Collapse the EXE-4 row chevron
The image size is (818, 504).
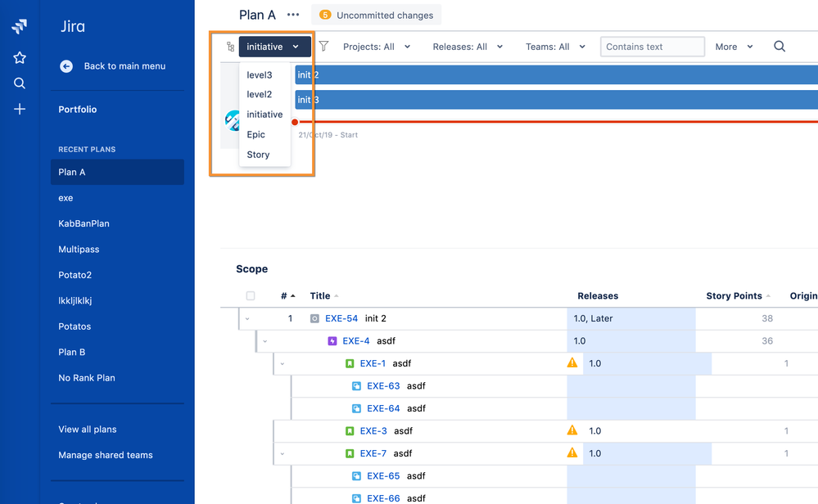point(265,341)
